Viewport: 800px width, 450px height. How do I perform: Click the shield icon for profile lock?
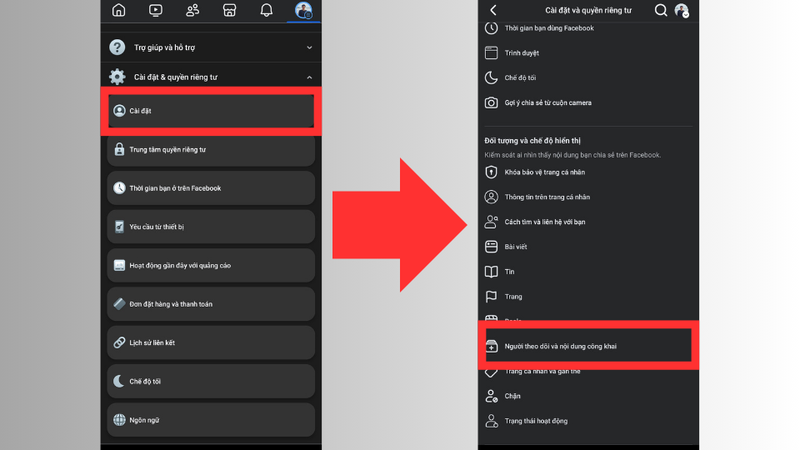coord(491,172)
